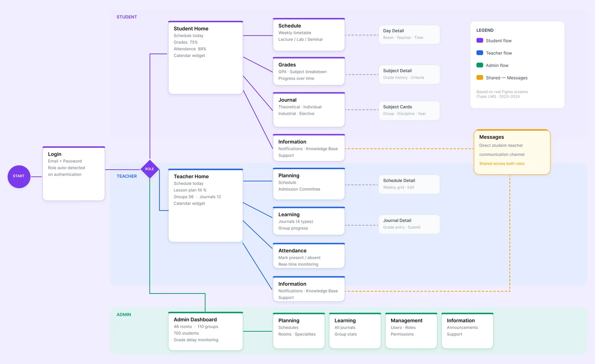Select 'Real-time monitoring' text
Screen dimensions: 595x364
(x=298, y=265)
